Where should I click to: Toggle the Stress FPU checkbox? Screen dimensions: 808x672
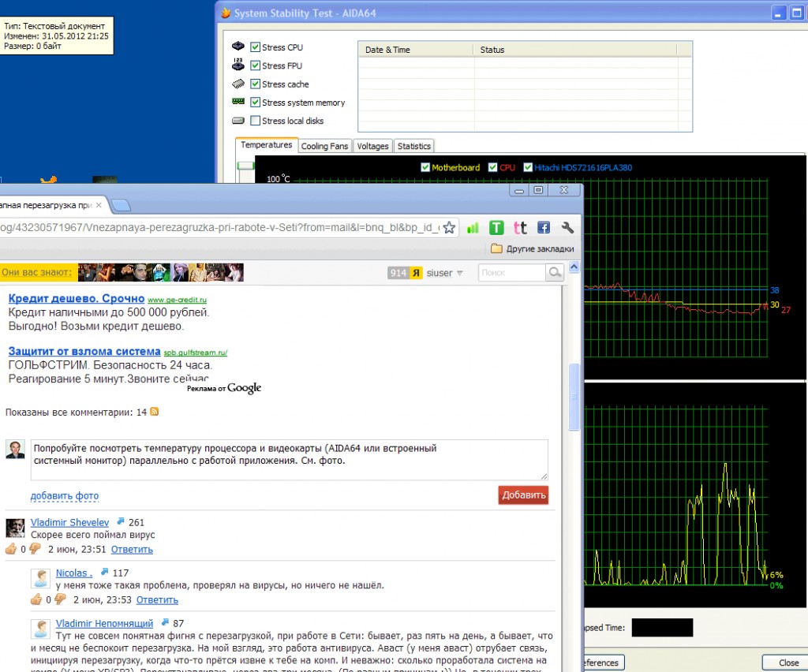click(x=255, y=65)
